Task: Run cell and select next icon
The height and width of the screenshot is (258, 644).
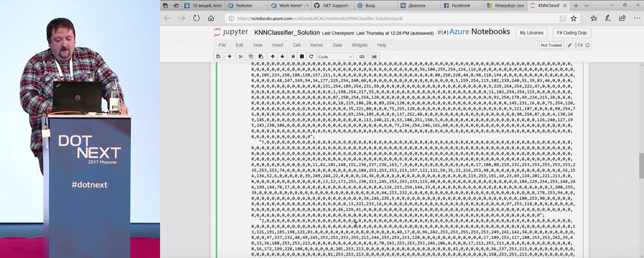Action: pos(293,56)
